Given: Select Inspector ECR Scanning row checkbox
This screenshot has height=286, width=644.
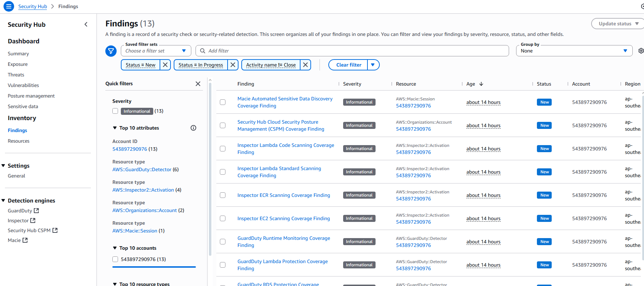Looking at the screenshot, I should pyautogui.click(x=223, y=195).
